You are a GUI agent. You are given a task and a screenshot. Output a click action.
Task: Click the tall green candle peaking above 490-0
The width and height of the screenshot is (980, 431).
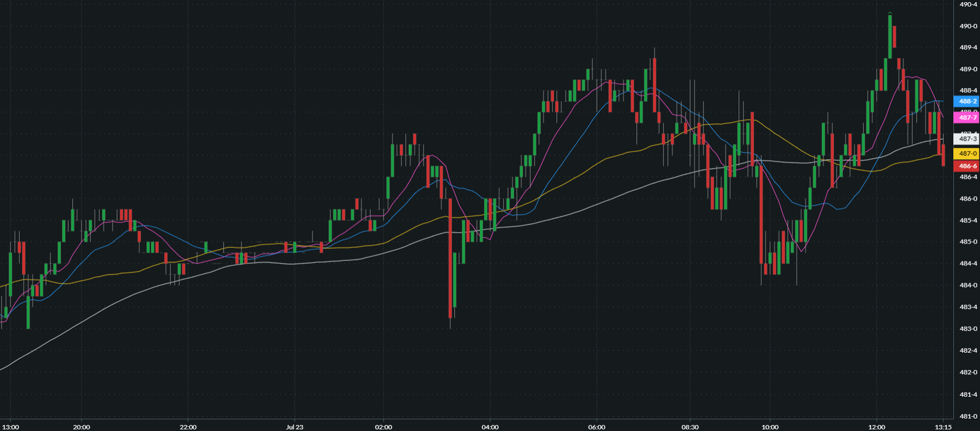tap(890, 36)
